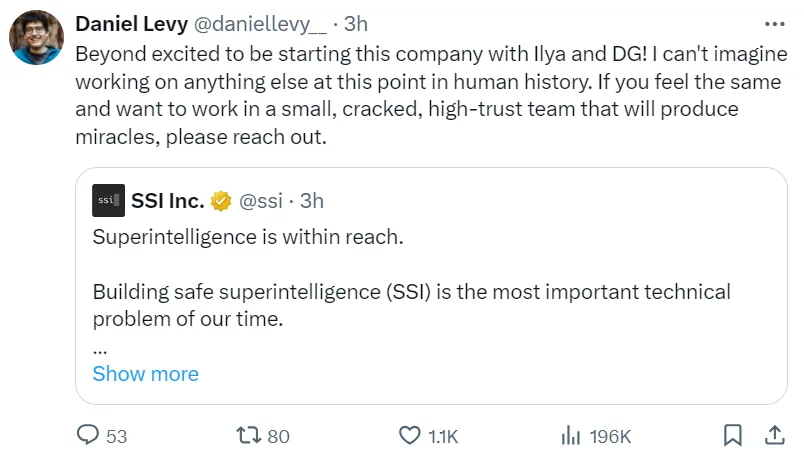Expand the quoted tweet with Show more

pyautogui.click(x=145, y=374)
